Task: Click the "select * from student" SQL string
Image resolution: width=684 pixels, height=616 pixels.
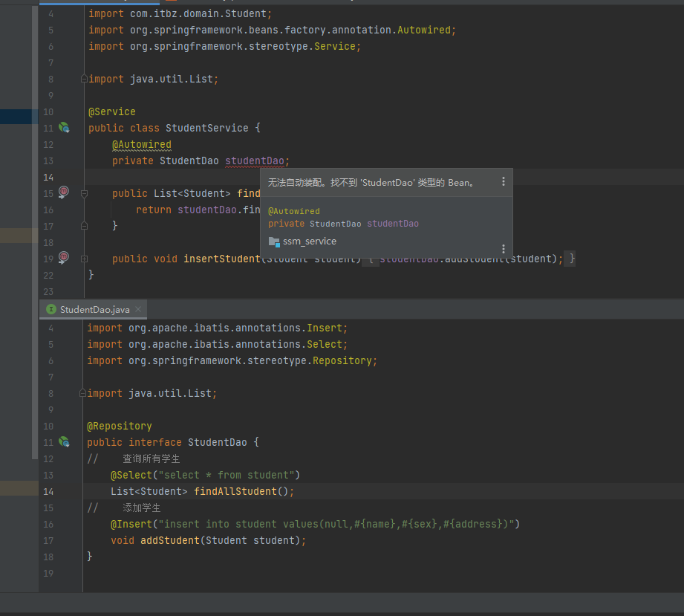Action: 227,475
